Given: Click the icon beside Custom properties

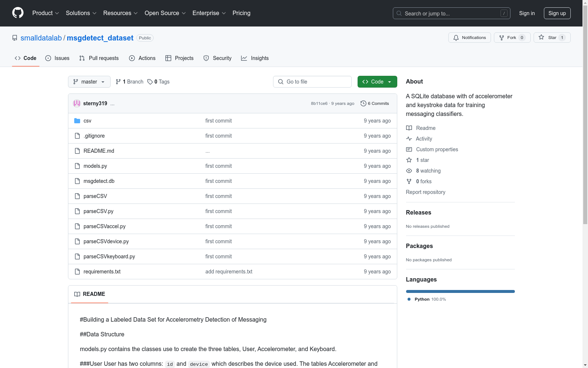Looking at the screenshot, I should 409,149.
